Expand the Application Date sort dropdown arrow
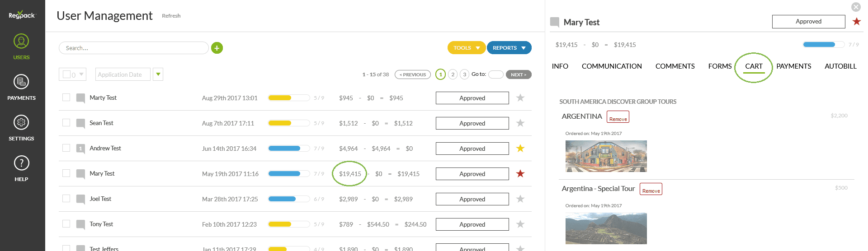The height and width of the screenshot is (251, 868). [x=158, y=74]
